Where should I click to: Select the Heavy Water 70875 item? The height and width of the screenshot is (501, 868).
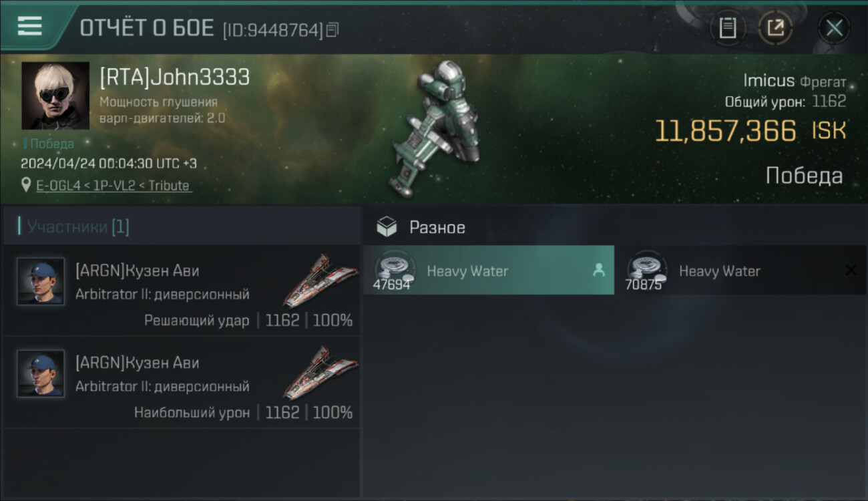[740, 271]
